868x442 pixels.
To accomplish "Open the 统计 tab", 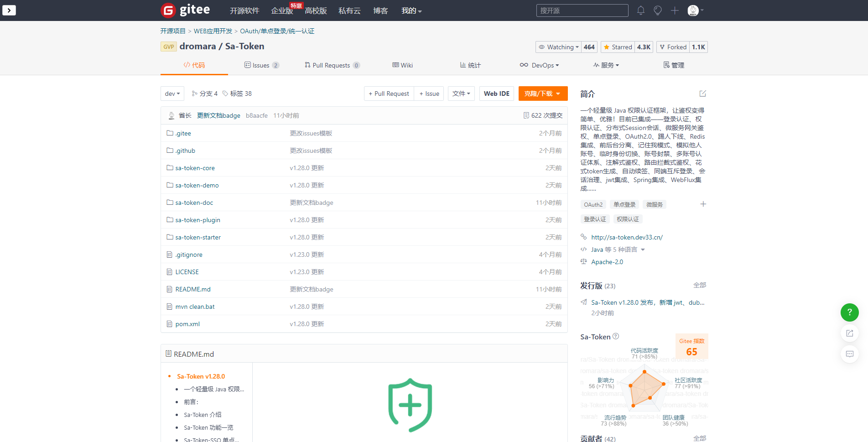I will coord(470,65).
